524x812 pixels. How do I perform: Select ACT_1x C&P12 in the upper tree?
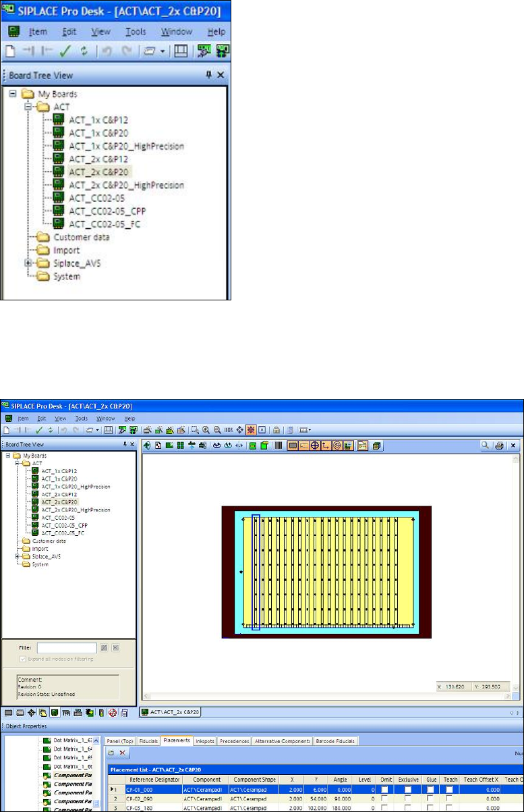(98, 119)
